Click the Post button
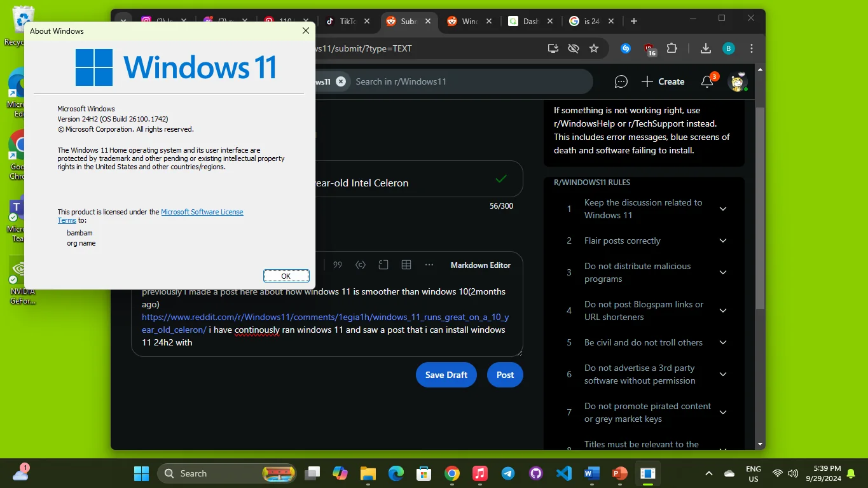Viewport: 868px width, 488px height. [505, 375]
